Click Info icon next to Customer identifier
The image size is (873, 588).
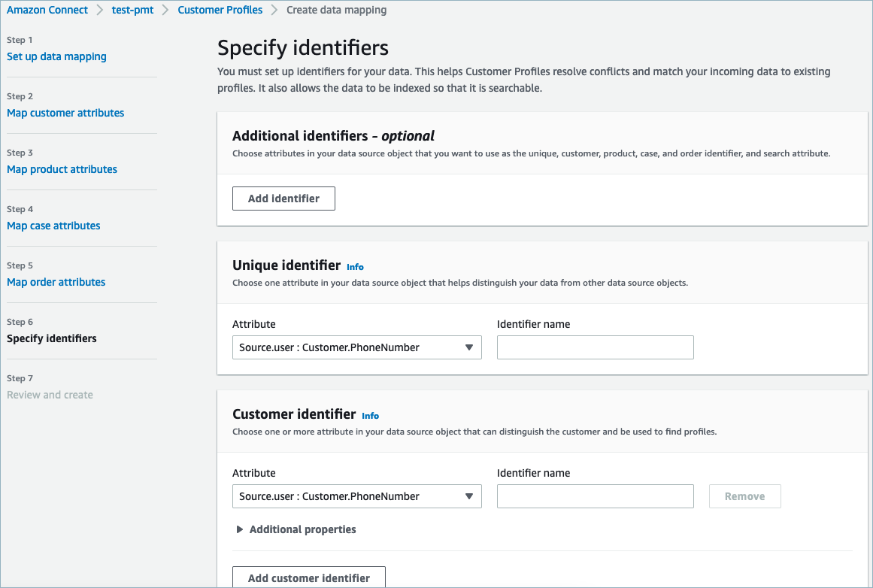click(x=370, y=416)
